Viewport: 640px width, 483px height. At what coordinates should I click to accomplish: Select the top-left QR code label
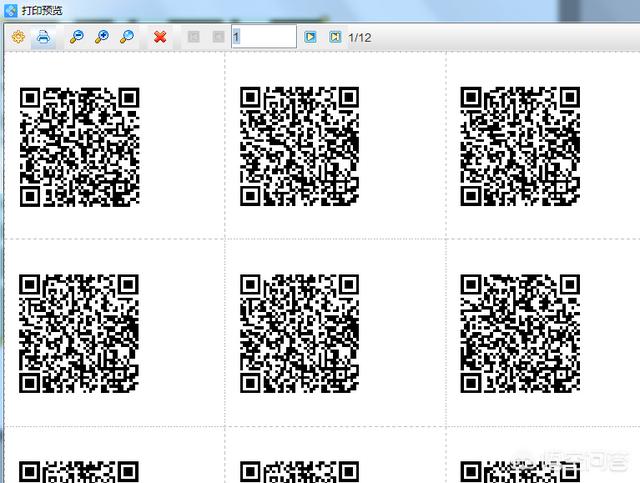[x=79, y=146]
